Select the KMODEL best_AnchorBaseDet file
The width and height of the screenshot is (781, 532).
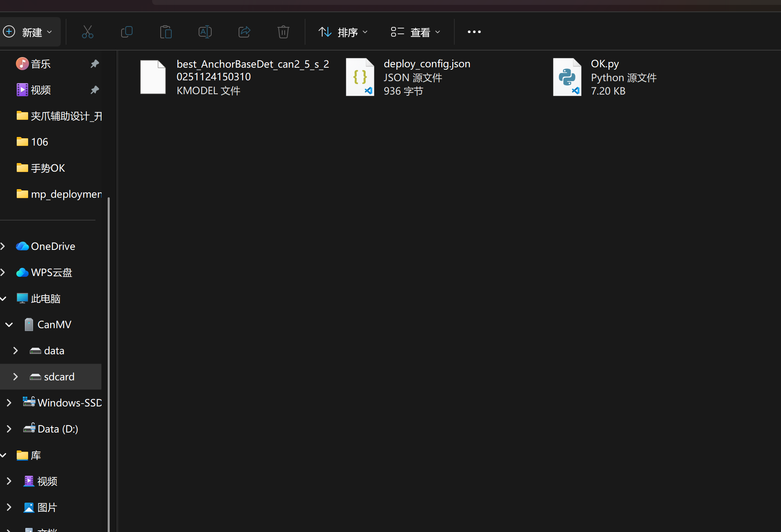(x=153, y=77)
